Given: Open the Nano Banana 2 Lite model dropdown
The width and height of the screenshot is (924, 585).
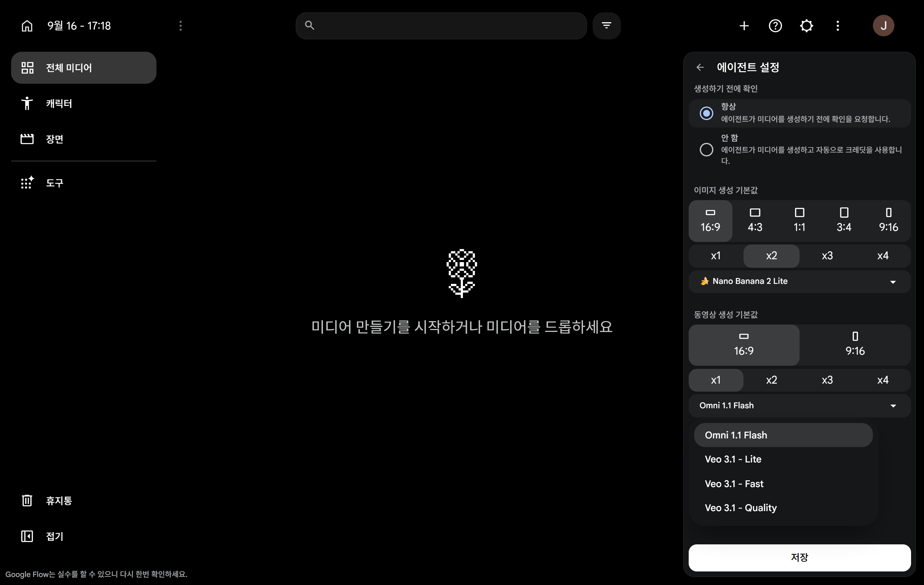Looking at the screenshot, I should [799, 281].
